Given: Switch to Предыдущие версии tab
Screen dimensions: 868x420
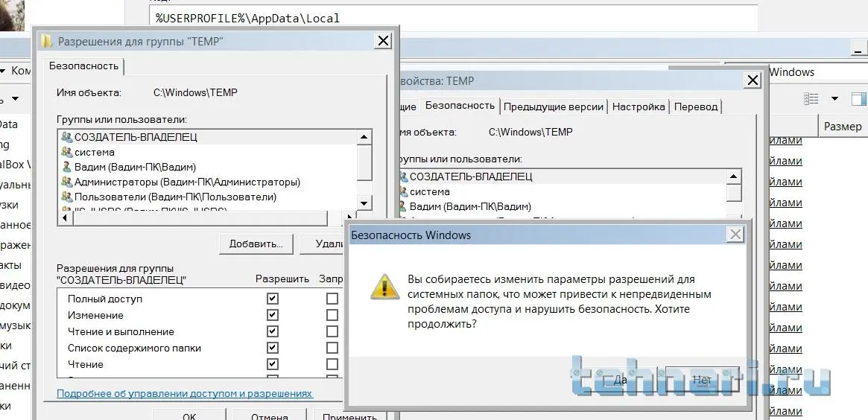Looking at the screenshot, I should tap(554, 106).
